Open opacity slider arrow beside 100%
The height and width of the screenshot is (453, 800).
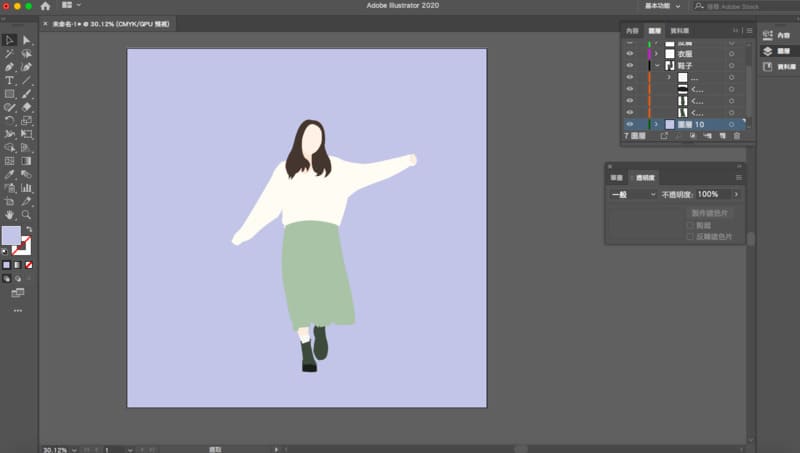(736, 194)
